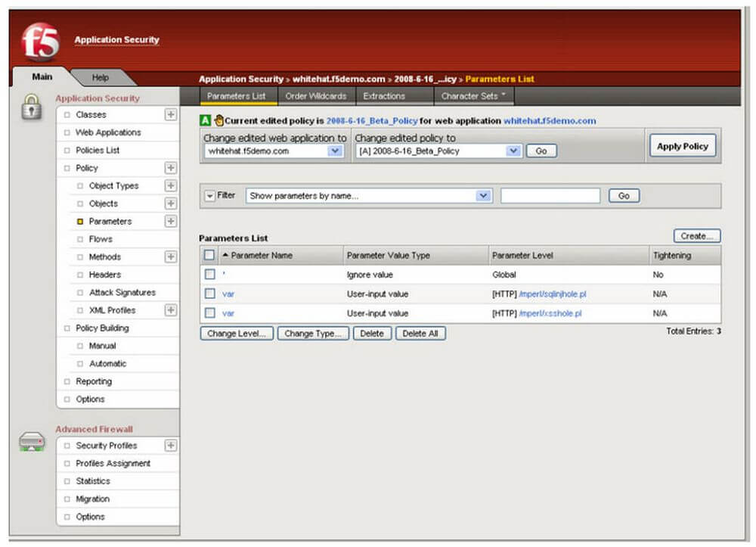Switch to the Help tab

point(101,77)
